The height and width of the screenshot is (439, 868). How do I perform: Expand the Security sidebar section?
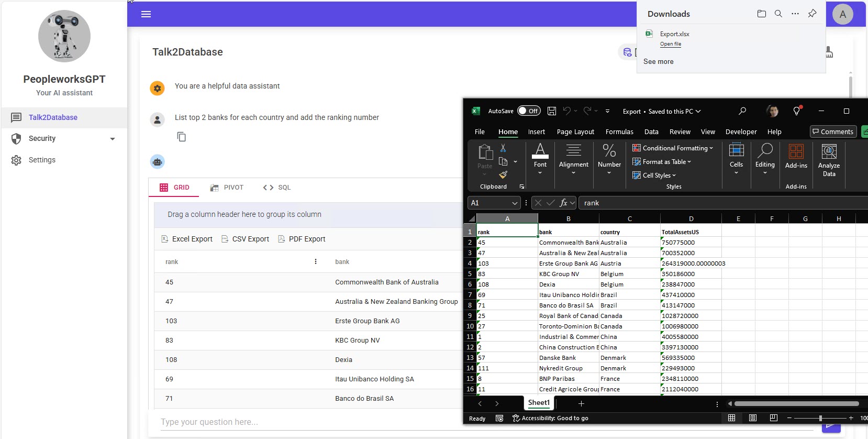pos(113,139)
